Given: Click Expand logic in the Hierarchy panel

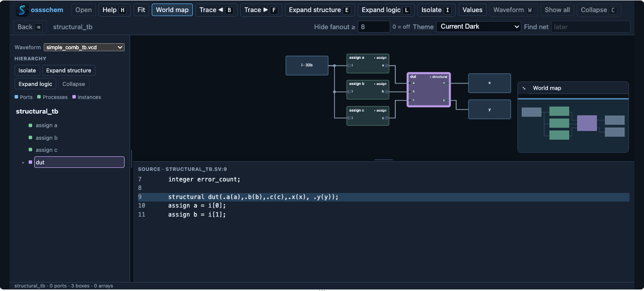Looking at the screenshot, I should click(35, 84).
